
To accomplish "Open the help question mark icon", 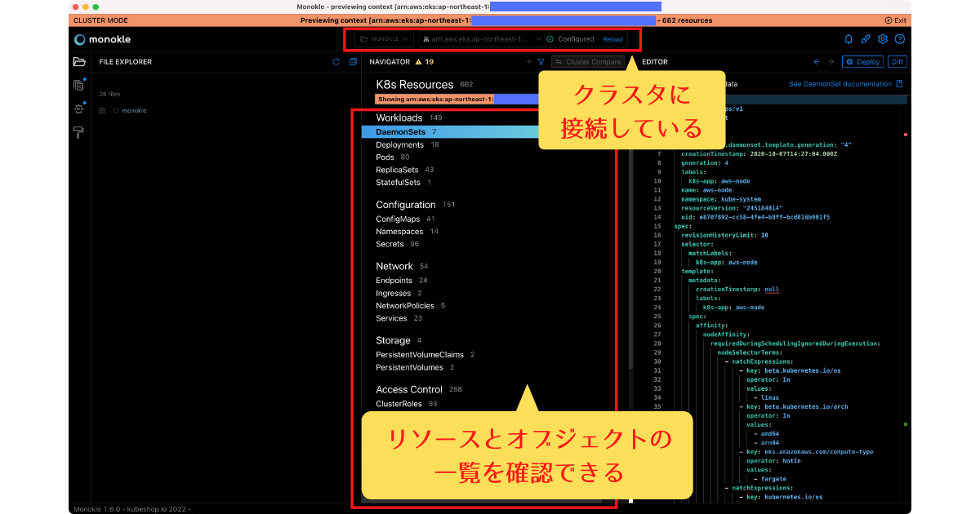I will (900, 39).
